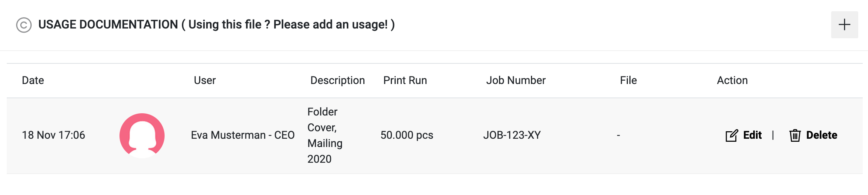Screen dimensions: 868x195
Task: Open Eva Musterman's pink avatar
Action: pyautogui.click(x=142, y=135)
